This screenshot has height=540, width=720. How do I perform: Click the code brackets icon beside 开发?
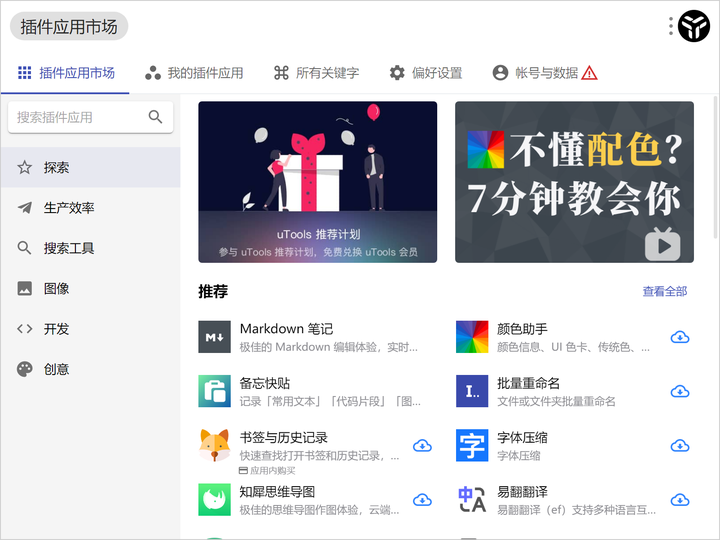[25, 329]
